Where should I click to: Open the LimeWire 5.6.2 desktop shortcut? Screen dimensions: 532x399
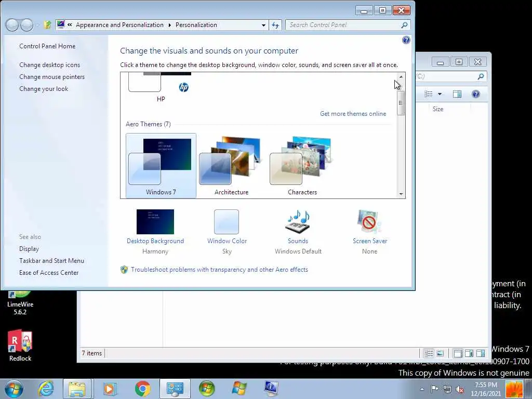(x=20, y=303)
